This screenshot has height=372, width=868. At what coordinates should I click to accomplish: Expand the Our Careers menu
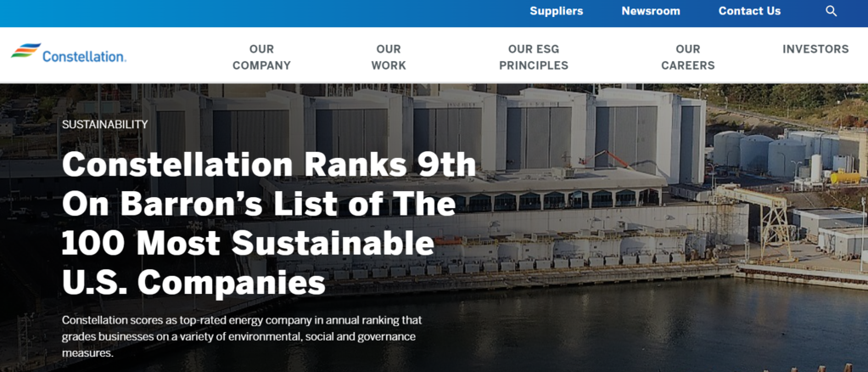(x=688, y=57)
